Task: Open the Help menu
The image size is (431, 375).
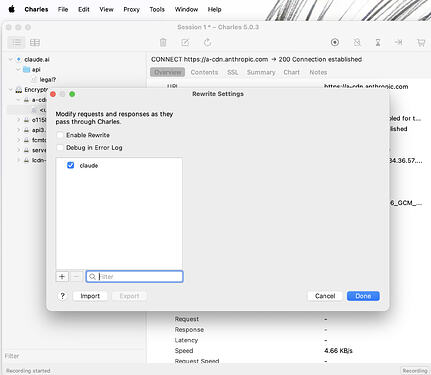Action: (x=214, y=9)
